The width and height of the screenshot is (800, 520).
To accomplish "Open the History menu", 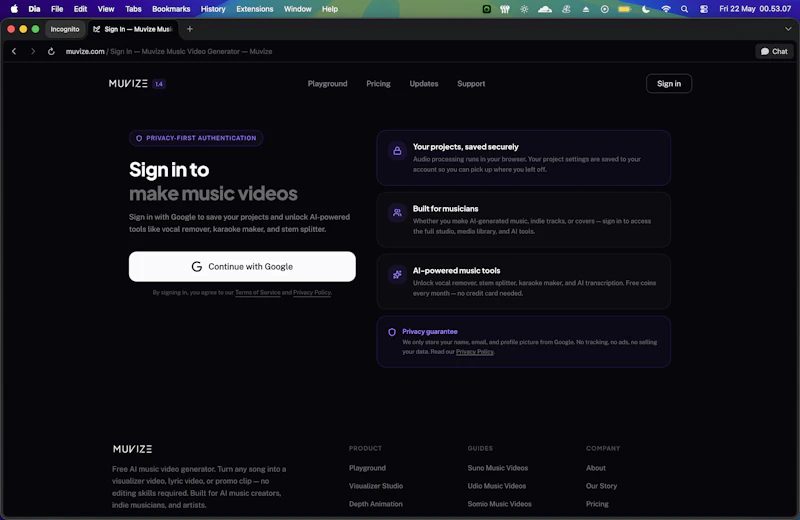I will 213,9.
